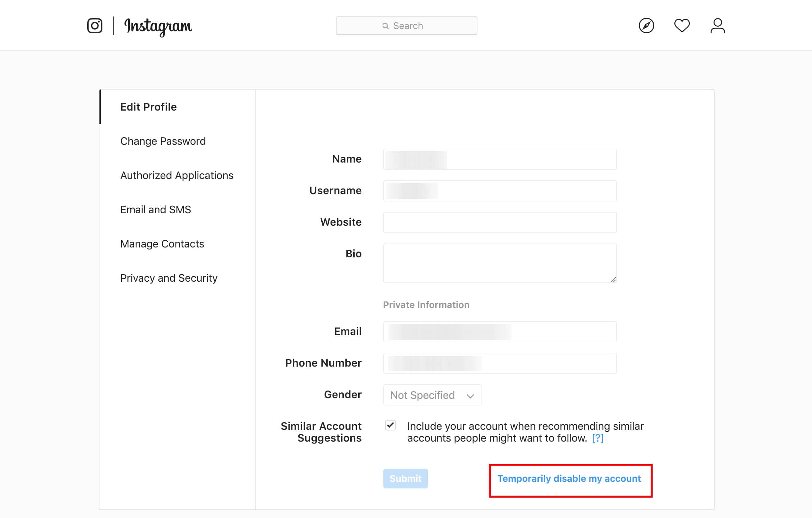Click the [?] help link

pos(598,438)
